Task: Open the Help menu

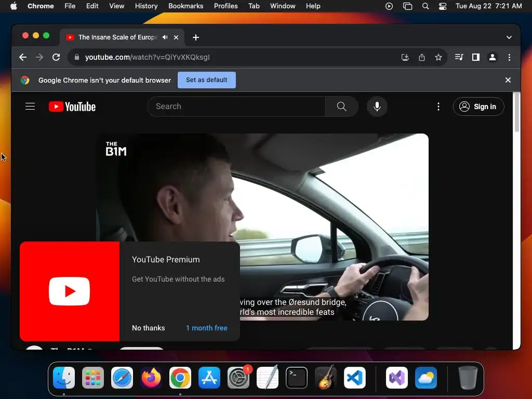Action: tap(313, 6)
